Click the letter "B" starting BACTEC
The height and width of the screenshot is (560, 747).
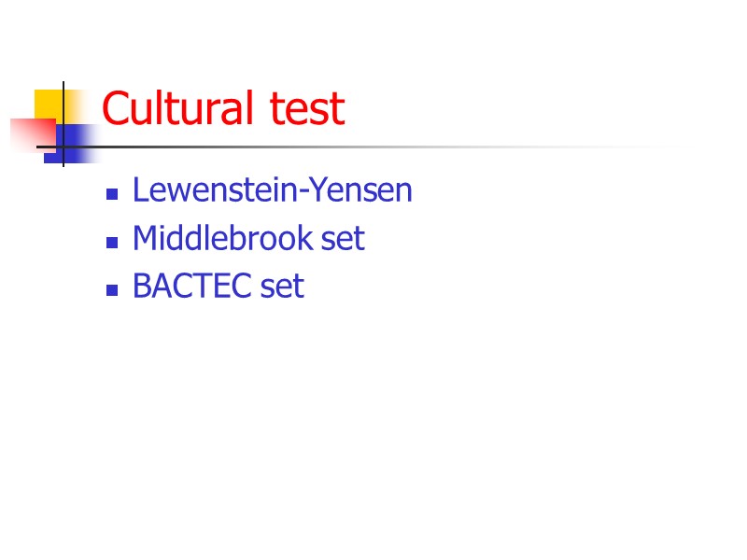tap(140, 287)
